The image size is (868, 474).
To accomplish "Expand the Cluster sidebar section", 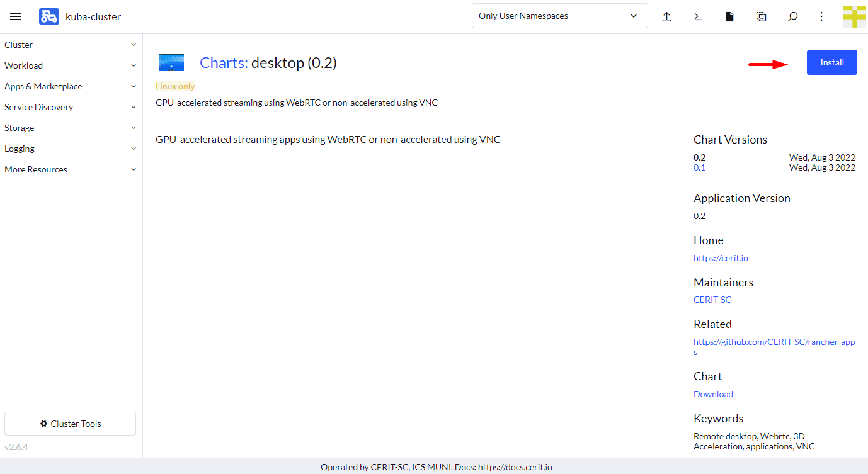I will (x=71, y=45).
